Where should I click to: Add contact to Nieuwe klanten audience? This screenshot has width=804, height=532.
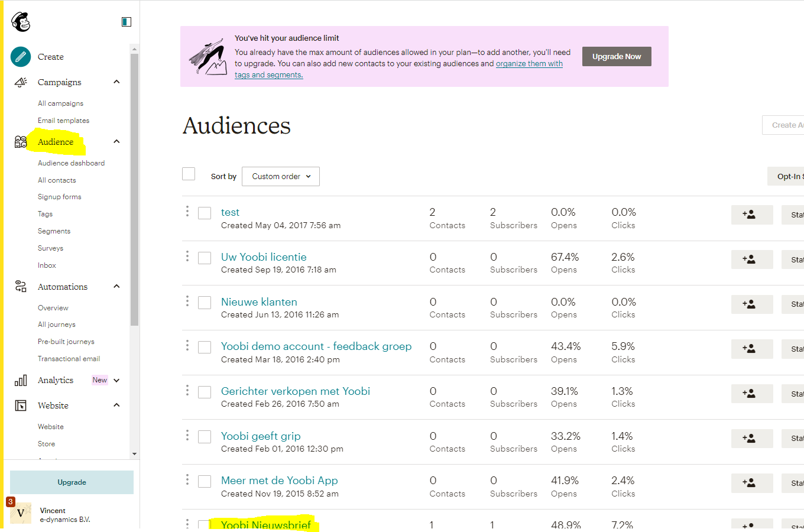[752, 304]
